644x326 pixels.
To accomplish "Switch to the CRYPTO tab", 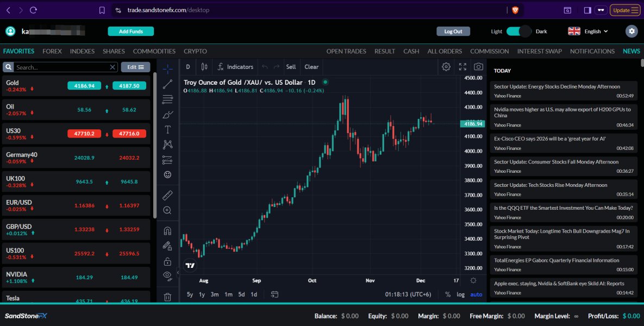I will [195, 51].
